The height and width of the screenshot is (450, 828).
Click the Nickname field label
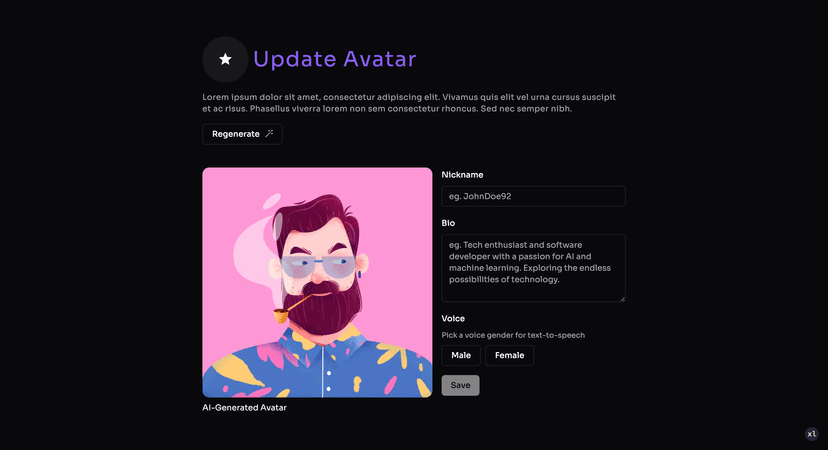462,175
